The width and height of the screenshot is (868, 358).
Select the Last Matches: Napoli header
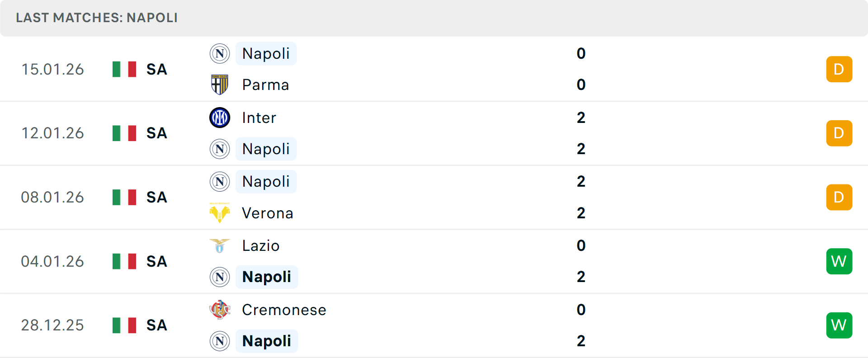pyautogui.click(x=97, y=18)
